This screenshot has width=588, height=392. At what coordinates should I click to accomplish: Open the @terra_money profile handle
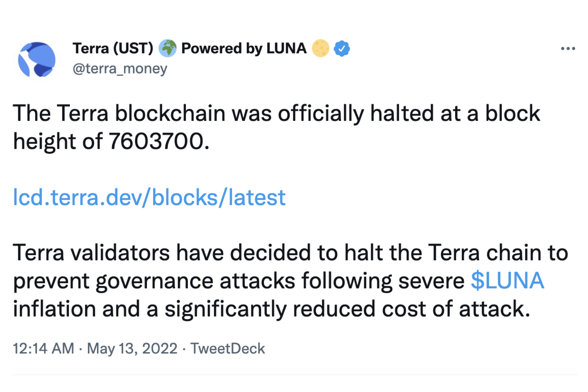(x=120, y=69)
